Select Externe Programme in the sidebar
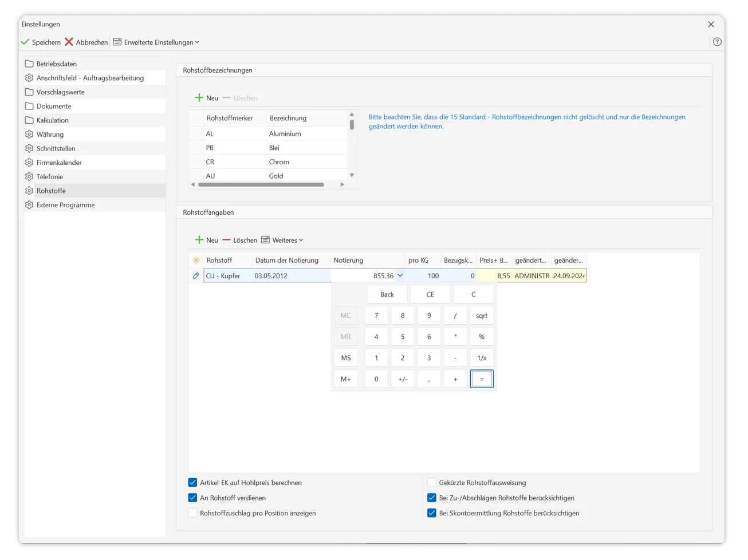748x560 pixels. (65, 205)
